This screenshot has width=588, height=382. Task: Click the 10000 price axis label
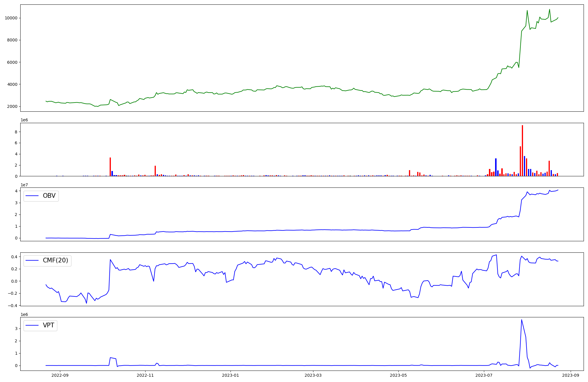pos(11,18)
